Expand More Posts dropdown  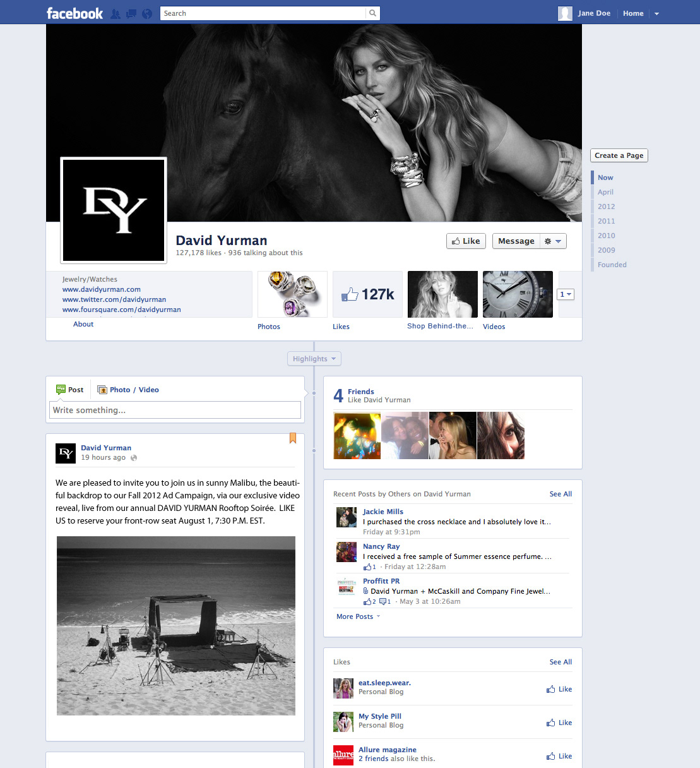(359, 616)
